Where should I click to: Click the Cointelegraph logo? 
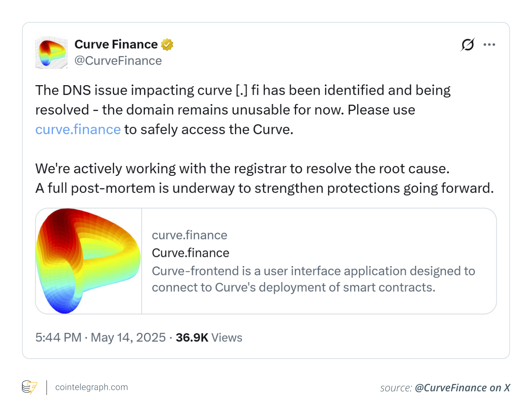(29, 387)
